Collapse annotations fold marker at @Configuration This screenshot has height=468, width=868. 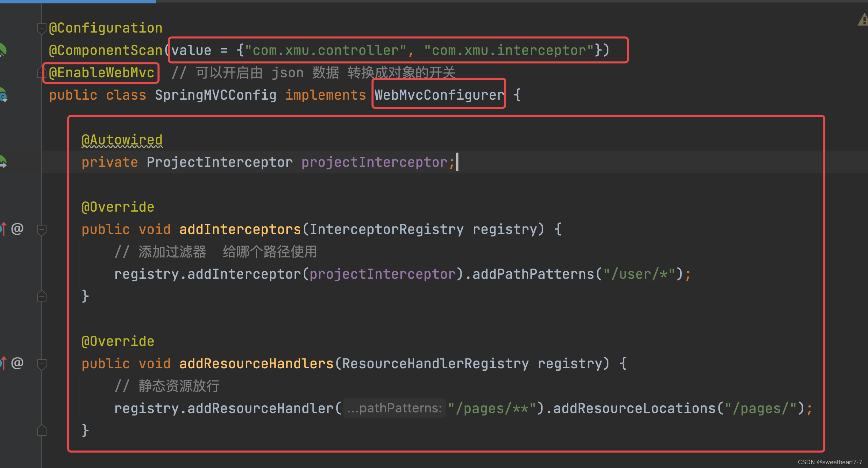tap(41, 29)
